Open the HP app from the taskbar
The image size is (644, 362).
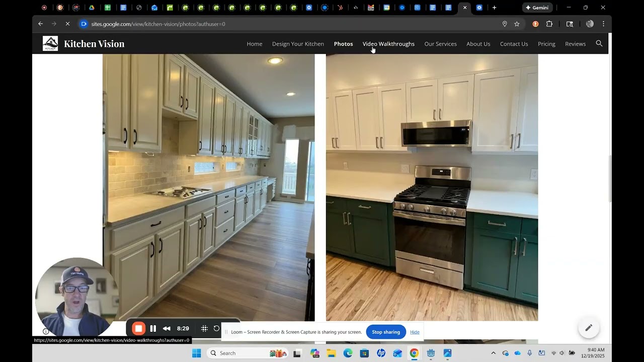click(x=381, y=353)
